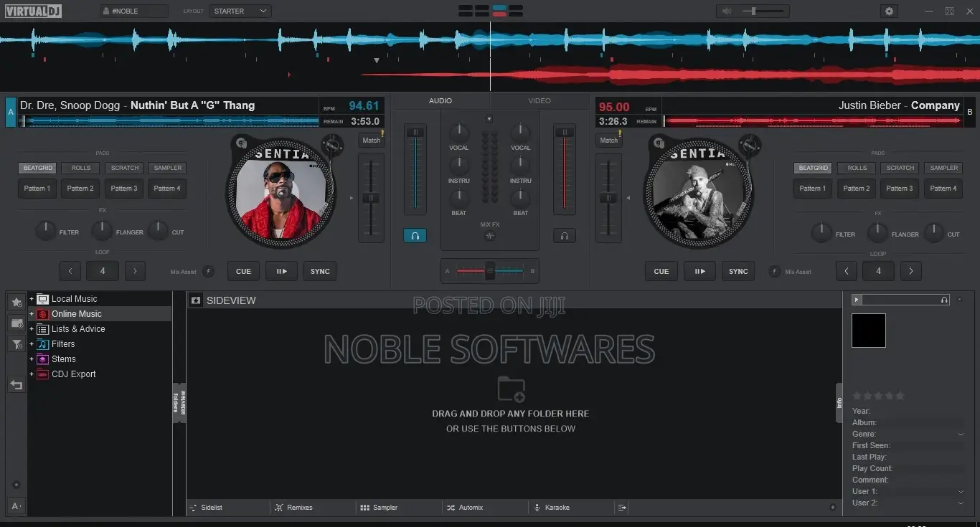Trigger deck A Pattern 1 pad

coord(38,189)
